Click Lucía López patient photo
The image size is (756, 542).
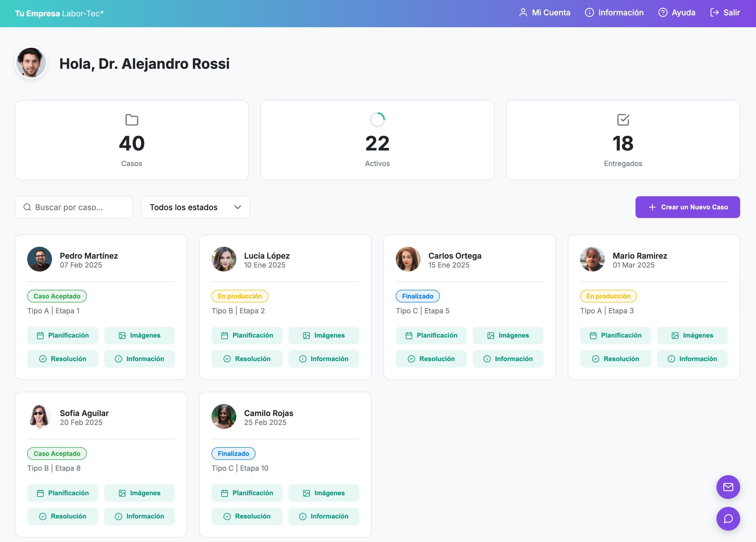224,259
